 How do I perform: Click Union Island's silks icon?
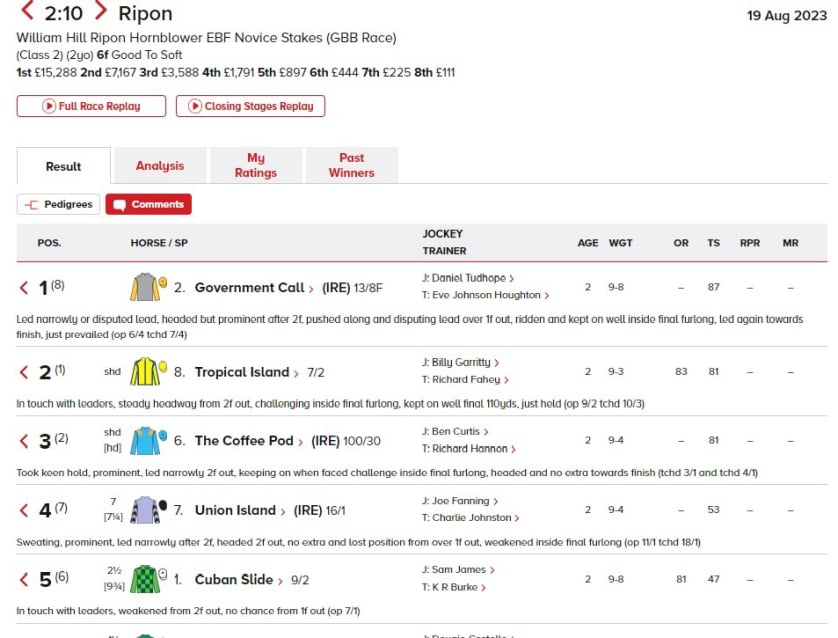click(146, 510)
